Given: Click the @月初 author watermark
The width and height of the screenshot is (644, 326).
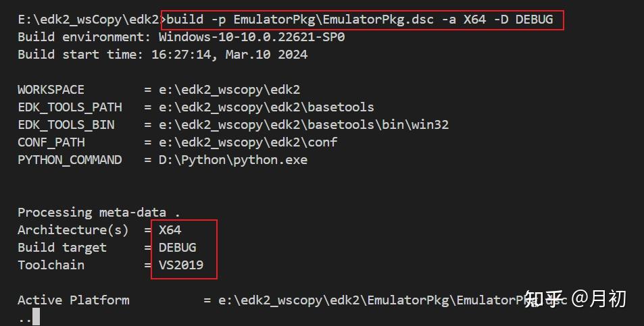Looking at the screenshot, I should tap(599, 299).
